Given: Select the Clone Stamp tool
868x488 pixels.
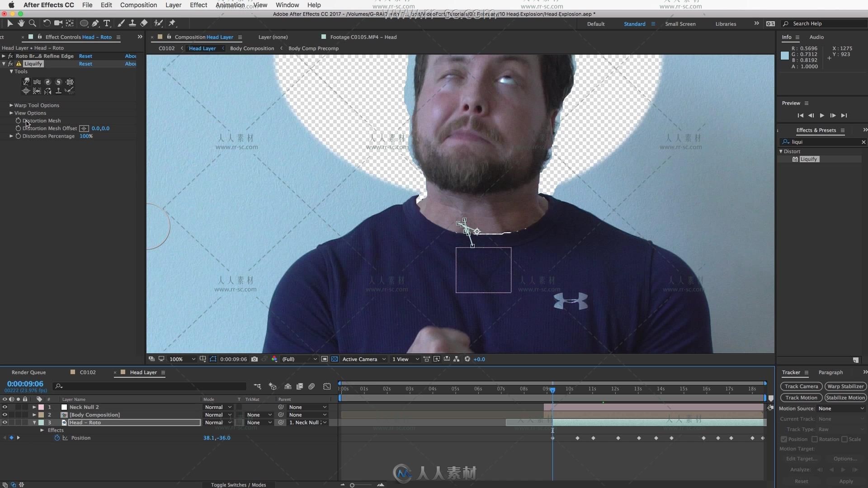Looking at the screenshot, I should point(132,23).
